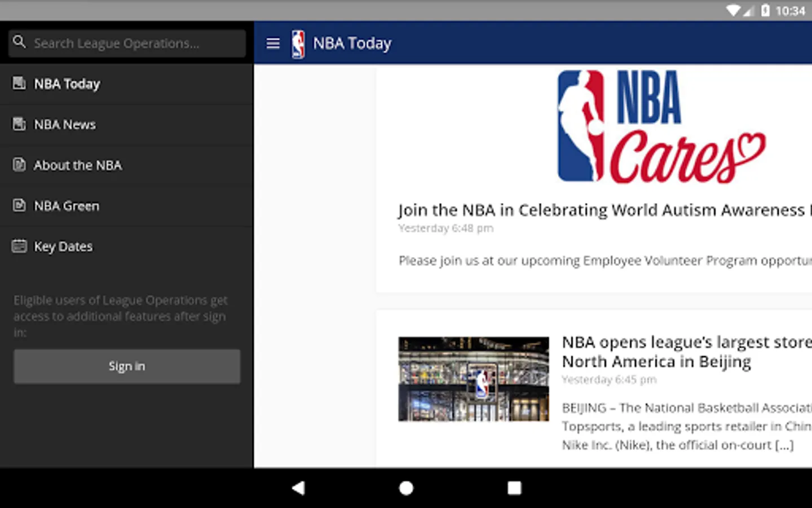812x508 pixels.
Task: Tap the Android back button
Action: click(298, 488)
